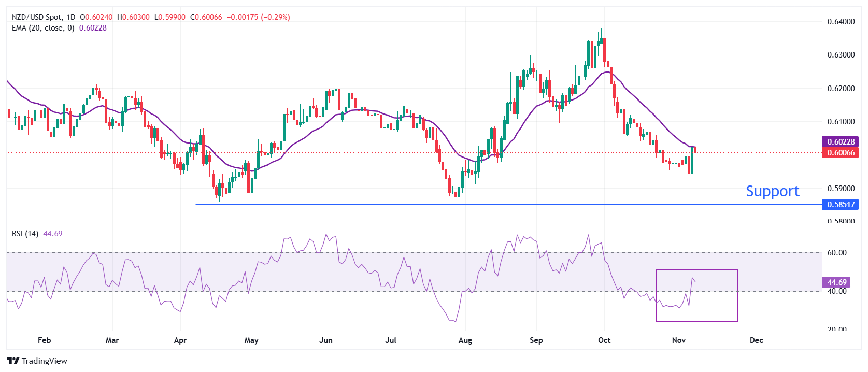
Task: Click the RSI 60.00 level label
Action: point(837,253)
